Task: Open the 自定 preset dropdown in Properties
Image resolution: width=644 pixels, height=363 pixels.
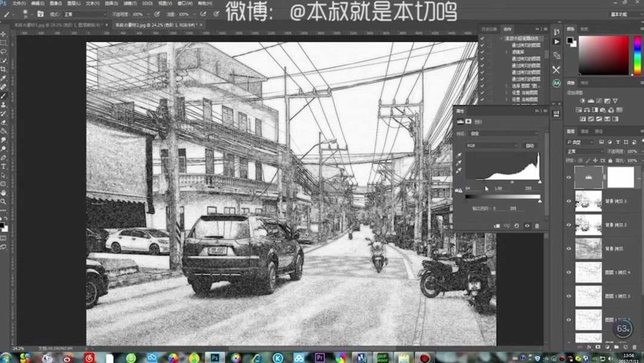Action: click(503, 133)
